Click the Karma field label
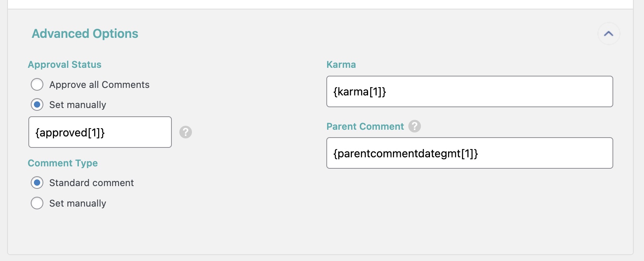644x261 pixels. pyautogui.click(x=341, y=65)
